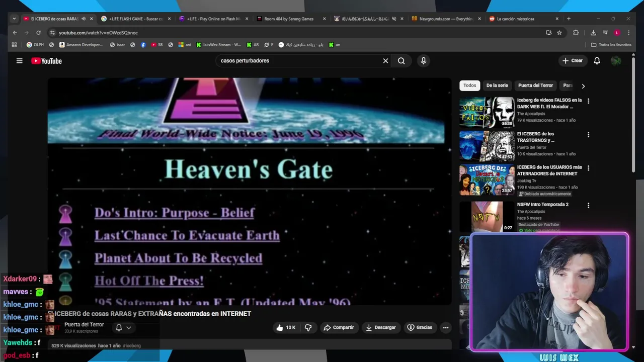Viewport: 644px width, 362px height.
Task: Click the Descargar download button
Action: pyautogui.click(x=380, y=328)
